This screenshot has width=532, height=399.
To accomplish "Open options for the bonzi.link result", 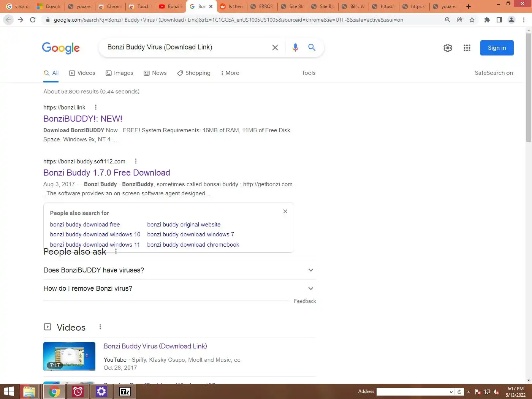I will click(x=96, y=108).
